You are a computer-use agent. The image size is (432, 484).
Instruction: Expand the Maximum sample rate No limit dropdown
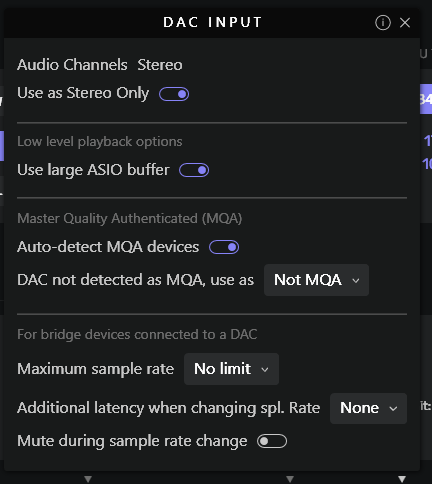click(231, 369)
